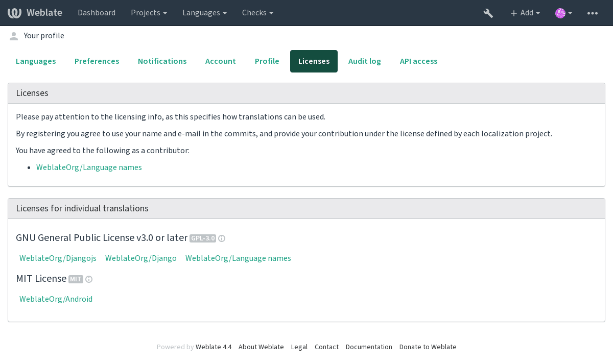This screenshot has height=364, width=613.
Task: Switch to the Profile tab
Action: pyautogui.click(x=267, y=61)
